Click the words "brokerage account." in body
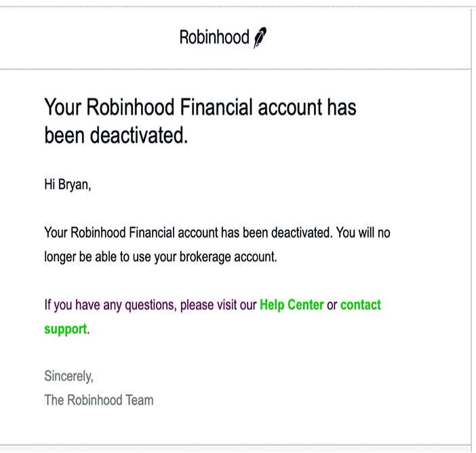476x453 pixels. point(229,257)
